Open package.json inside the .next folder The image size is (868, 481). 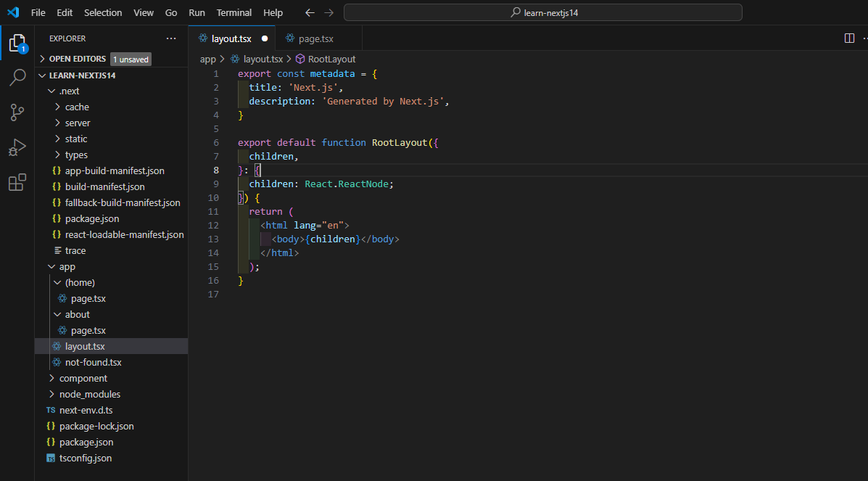pyautogui.click(x=111, y=218)
